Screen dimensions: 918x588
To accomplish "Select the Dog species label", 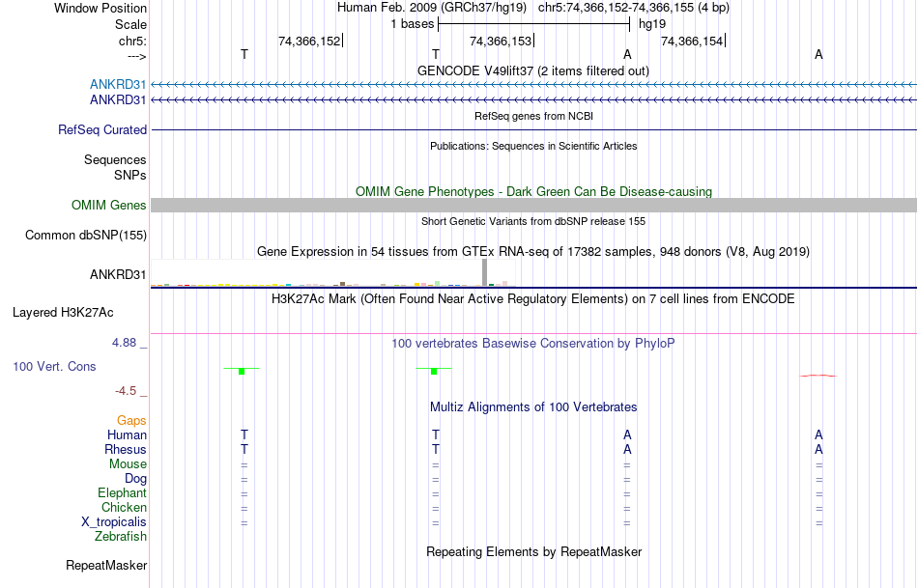I will coord(135,479).
